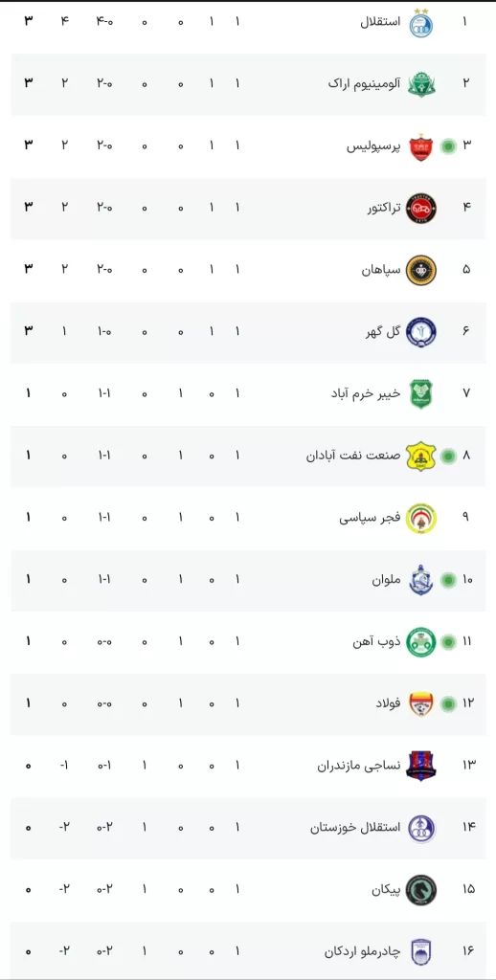
Task: Open the Paykan dark horse logo
Action: (421, 890)
